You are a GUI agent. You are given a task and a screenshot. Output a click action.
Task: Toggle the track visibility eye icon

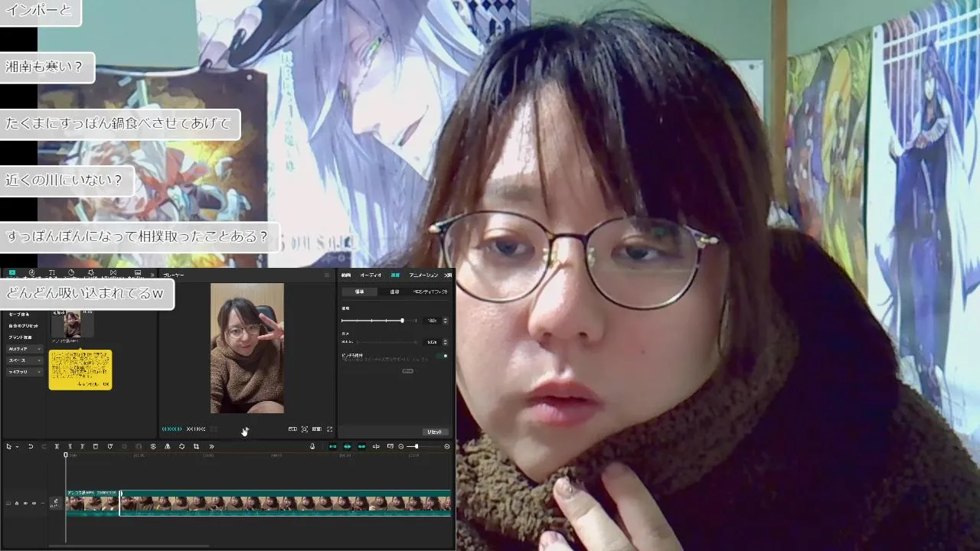(25, 503)
